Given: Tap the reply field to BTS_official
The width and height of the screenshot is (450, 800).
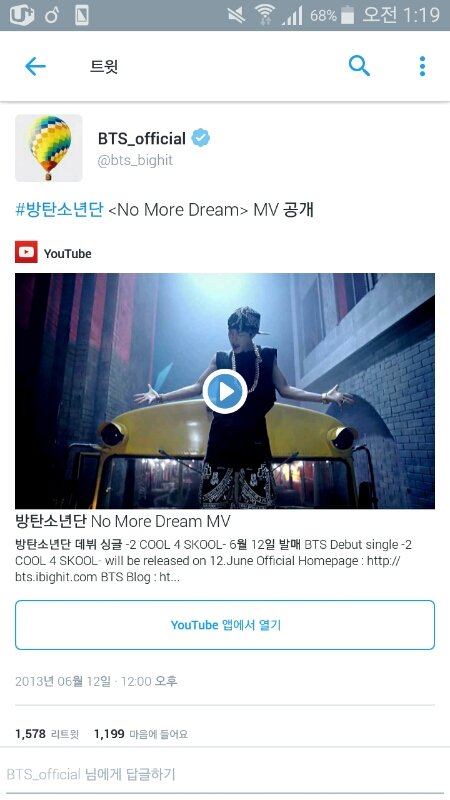Looking at the screenshot, I should [x=225, y=774].
